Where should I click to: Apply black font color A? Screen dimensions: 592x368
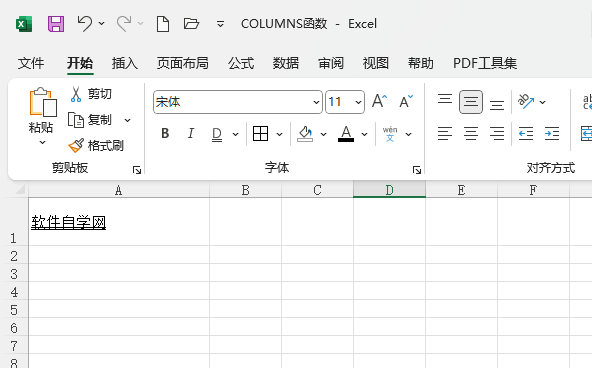(346, 134)
